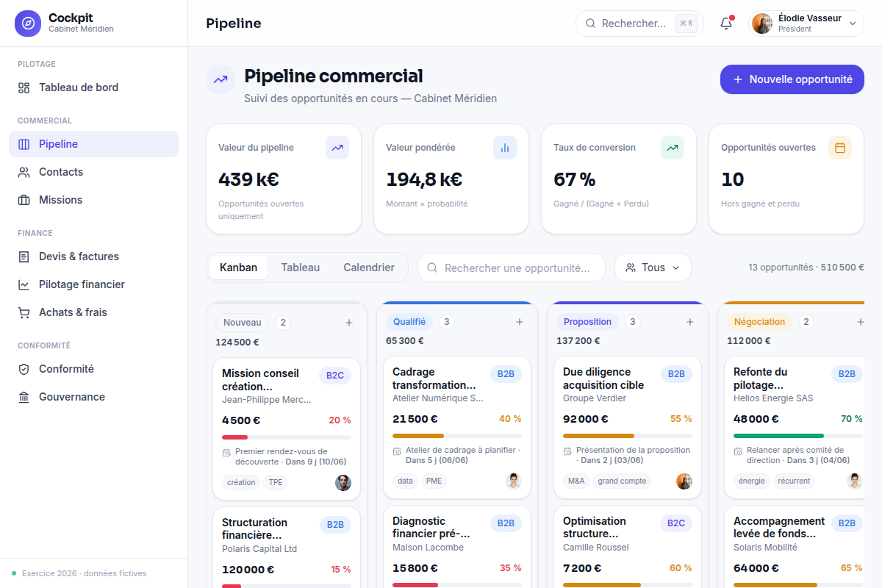Add a card to the Proposition column
Screen dimensions: 882x588
pyautogui.click(x=690, y=322)
